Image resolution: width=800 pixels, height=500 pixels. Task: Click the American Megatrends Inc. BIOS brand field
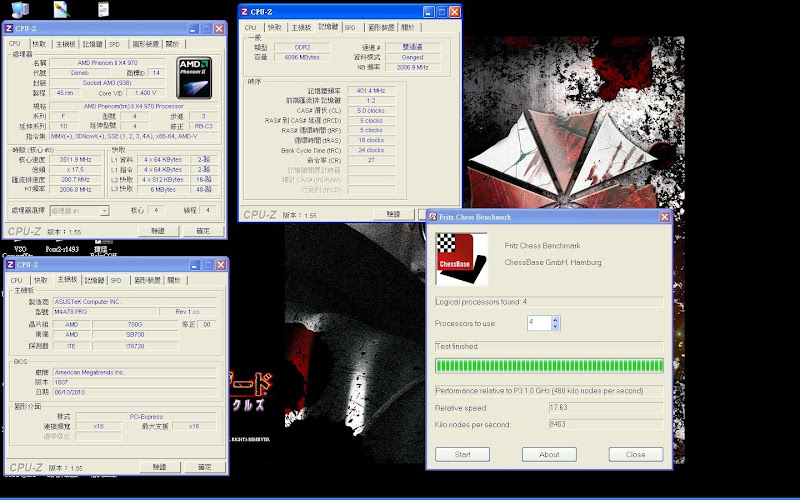135,372
